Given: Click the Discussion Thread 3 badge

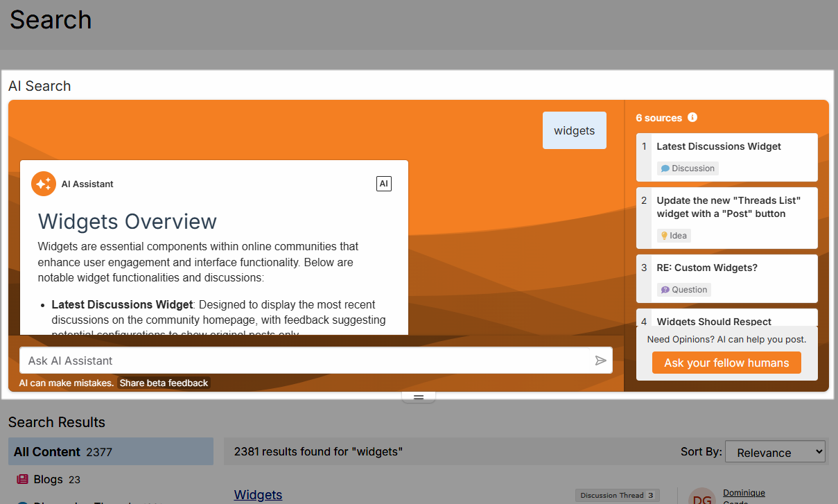Looking at the screenshot, I should 617,495.
